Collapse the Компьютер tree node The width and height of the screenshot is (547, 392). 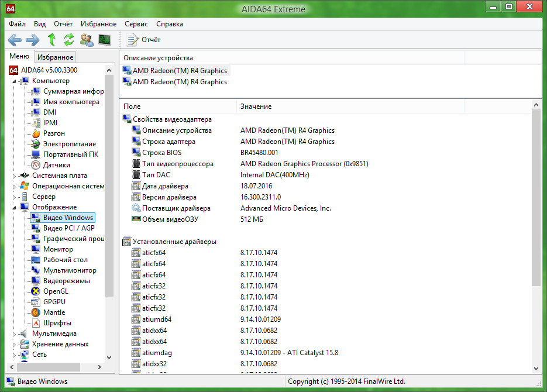[x=15, y=81]
